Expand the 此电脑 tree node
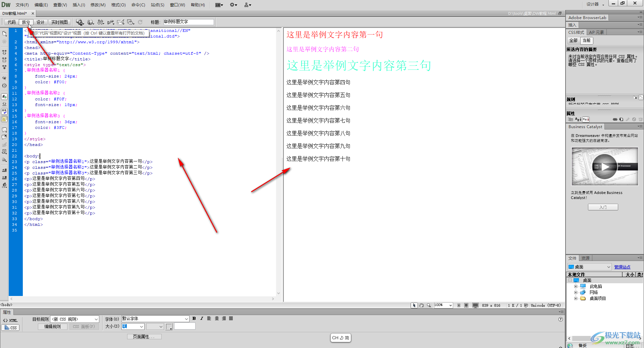Screen dimensions: 644x348 [576, 287]
